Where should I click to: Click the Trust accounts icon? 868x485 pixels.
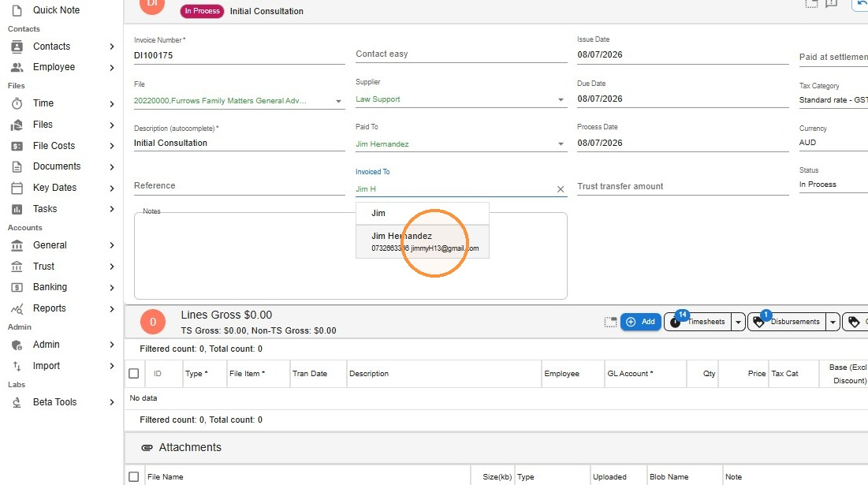17,267
